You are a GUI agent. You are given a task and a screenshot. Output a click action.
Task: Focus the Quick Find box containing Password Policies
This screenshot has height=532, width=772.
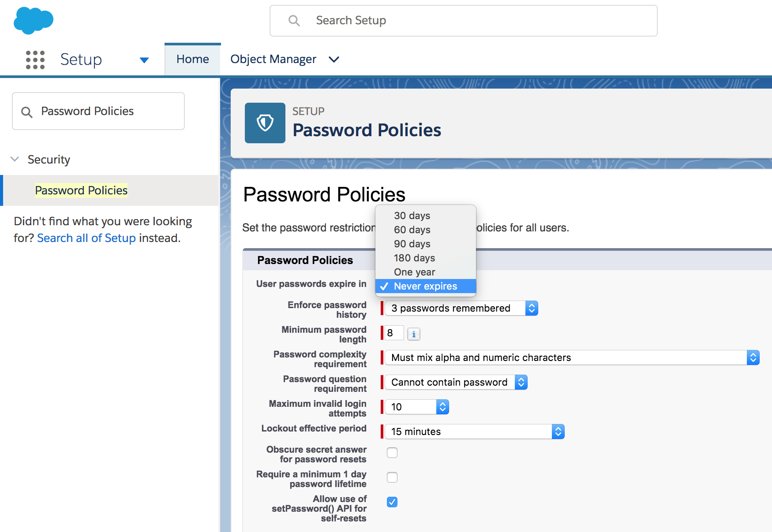98,111
